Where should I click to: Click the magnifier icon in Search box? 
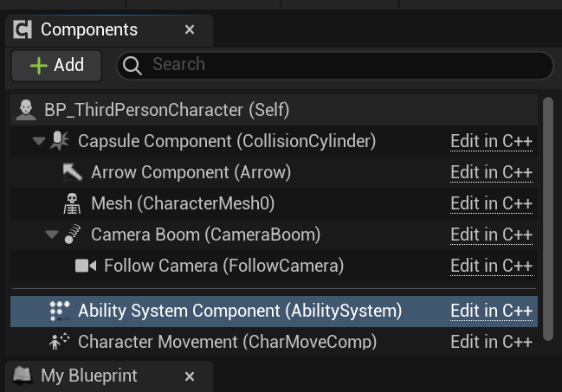[133, 65]
